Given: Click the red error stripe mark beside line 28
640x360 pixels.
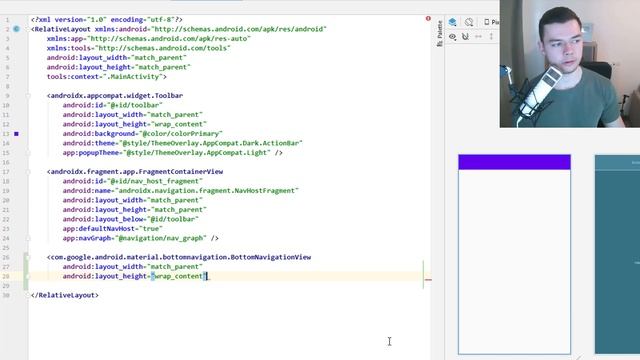Looking at the screenshot, I should point(428,280).
